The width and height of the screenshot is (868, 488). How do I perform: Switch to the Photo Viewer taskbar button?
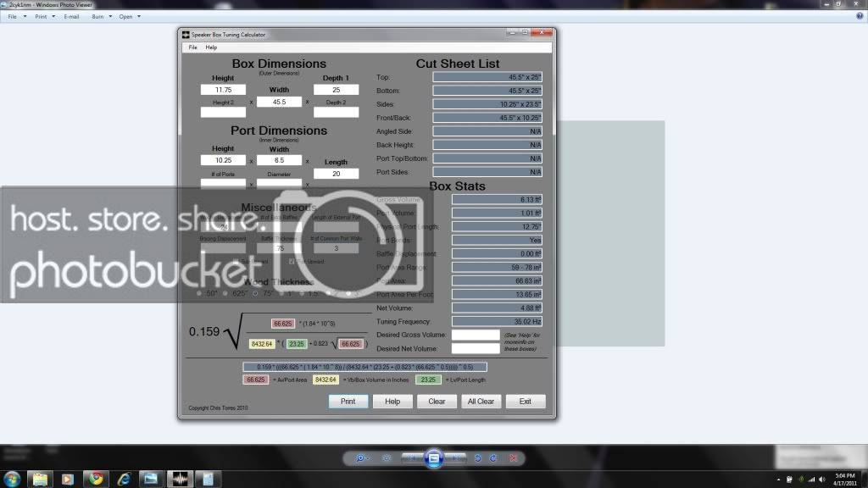pos(151,479)
